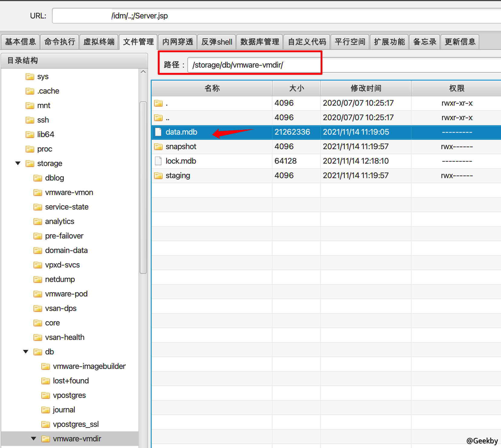This screenshot has width=501, height=448.
Task: Click the URL input field
Action: click(x=272, y=16)
